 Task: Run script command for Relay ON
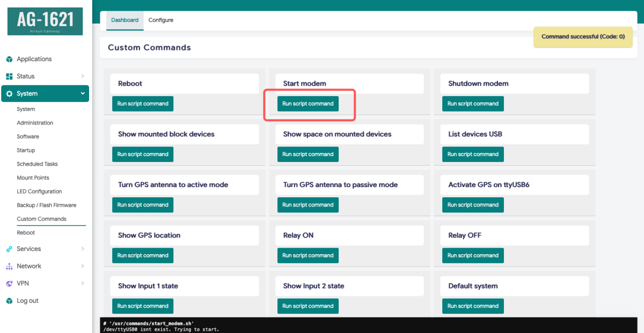tap(308, 255)
